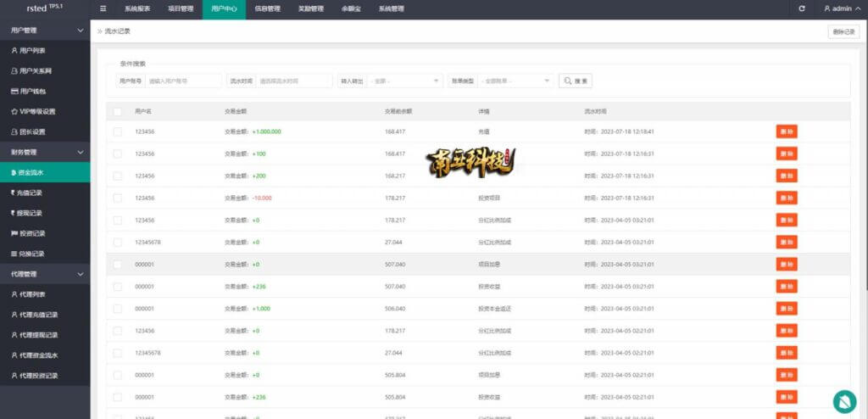Open 代理充值记录 in the sidebar
The width and height of the screenshot is (868, 419).
pyautogui.click(x=45, y=315)
